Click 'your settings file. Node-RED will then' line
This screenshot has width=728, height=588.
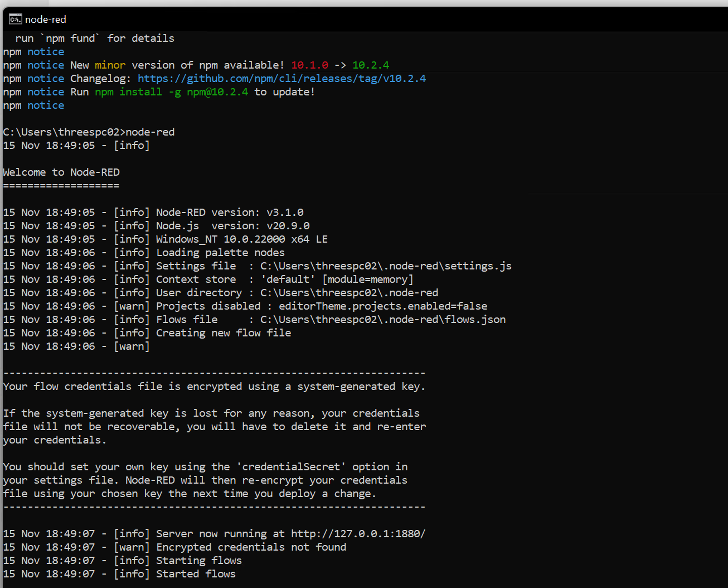click(205, 480)
